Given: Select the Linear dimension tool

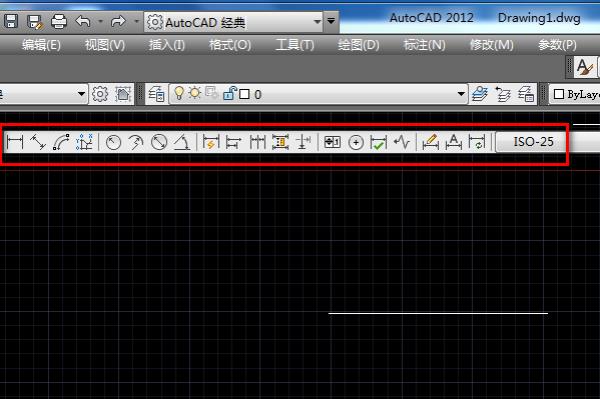Looking at the screenshot, I should point(15,142).
